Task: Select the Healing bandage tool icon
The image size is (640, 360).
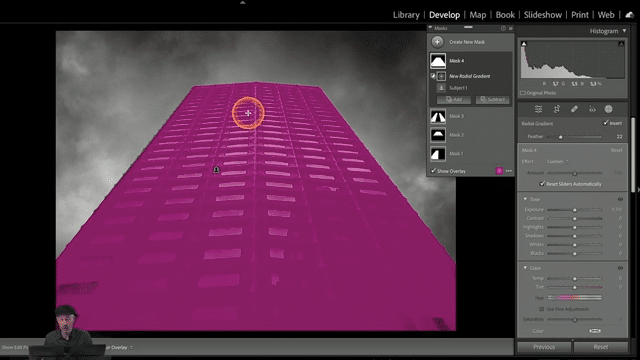Action: coord(574,109)
